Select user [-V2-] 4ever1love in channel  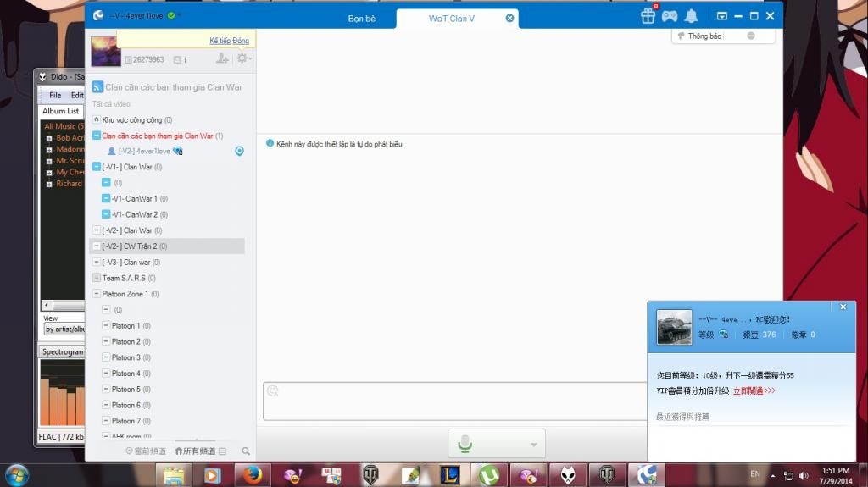point(144,151)
